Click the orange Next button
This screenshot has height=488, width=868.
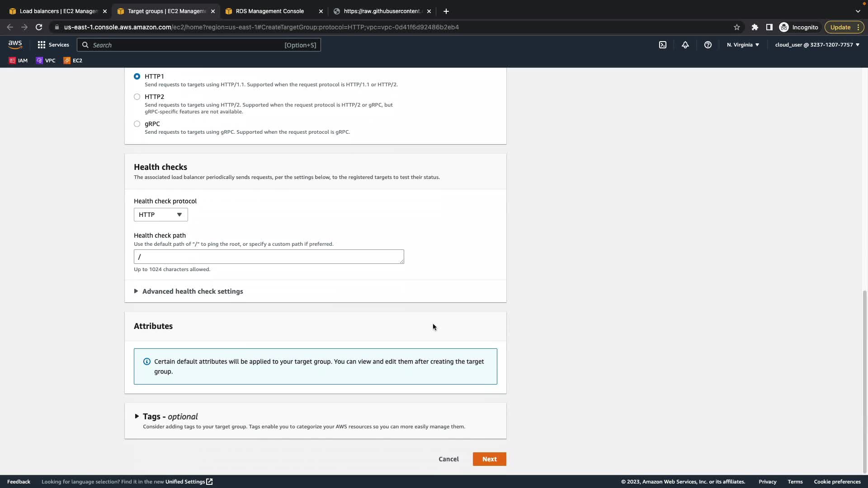(x=489, y=459)
